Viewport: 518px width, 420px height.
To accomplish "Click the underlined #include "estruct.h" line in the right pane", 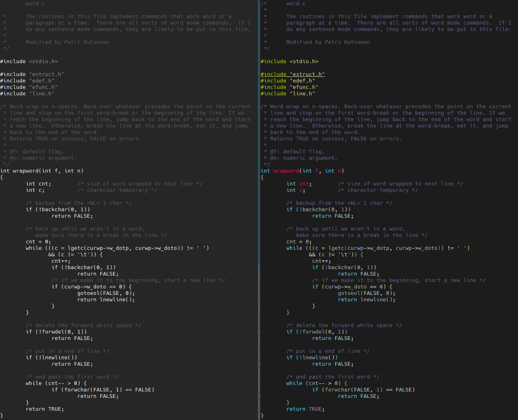I will point(293,74).
